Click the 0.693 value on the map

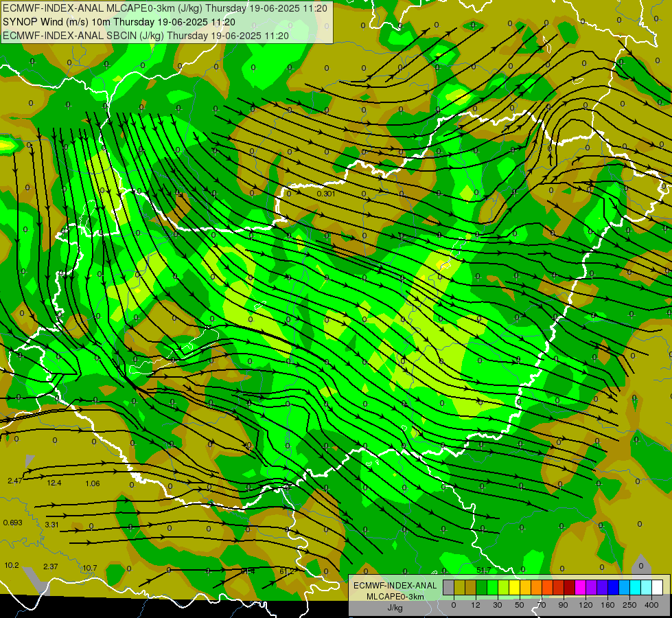12,523
